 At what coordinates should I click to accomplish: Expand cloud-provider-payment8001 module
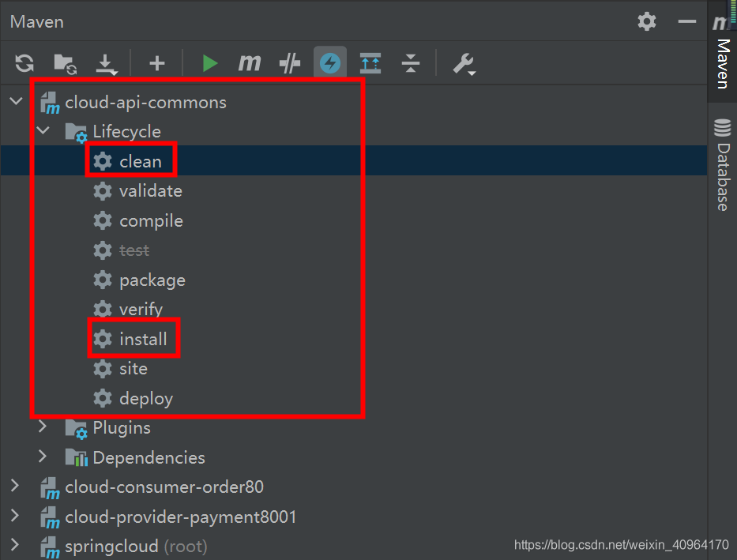coord(16,516)
